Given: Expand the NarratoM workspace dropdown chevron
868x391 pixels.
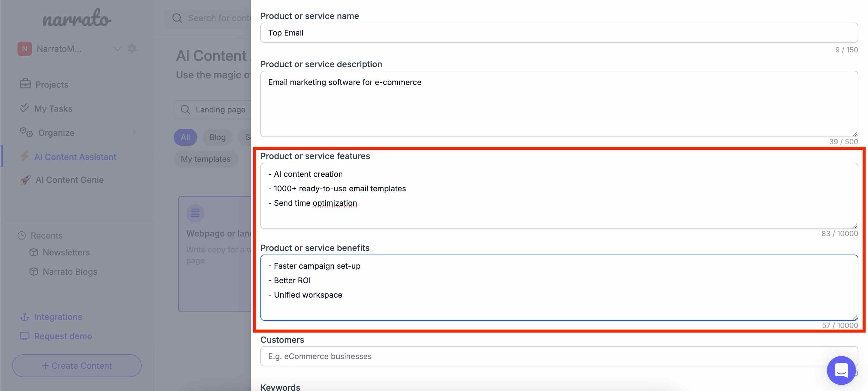Looking at the screenshot, I should pos(117,49).
